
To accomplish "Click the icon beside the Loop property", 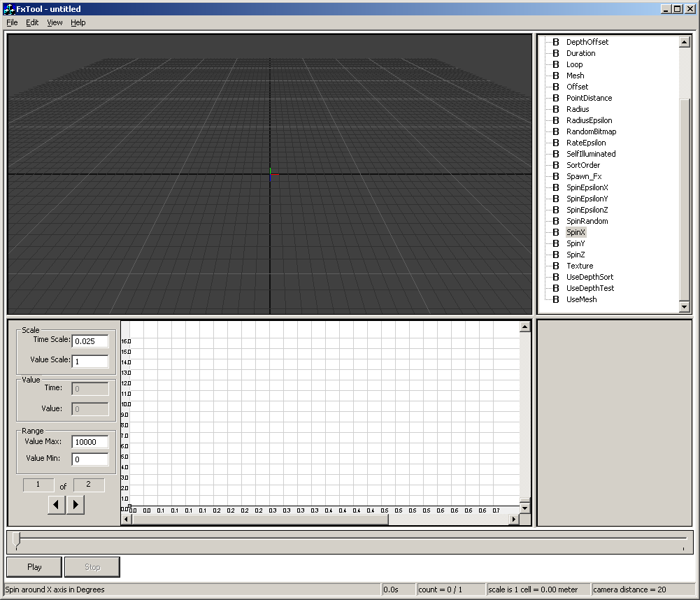I will tap(556, 64).
